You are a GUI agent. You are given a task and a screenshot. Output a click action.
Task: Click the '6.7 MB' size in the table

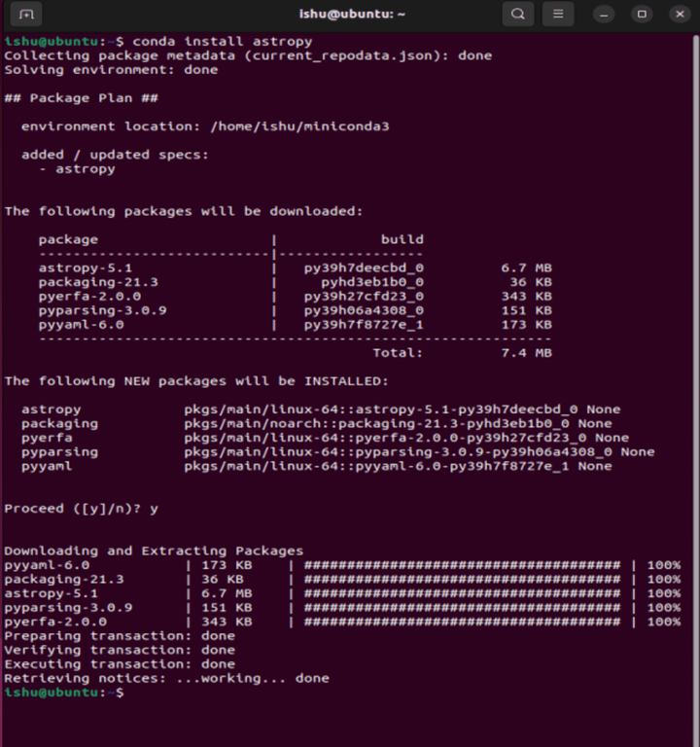526,267
